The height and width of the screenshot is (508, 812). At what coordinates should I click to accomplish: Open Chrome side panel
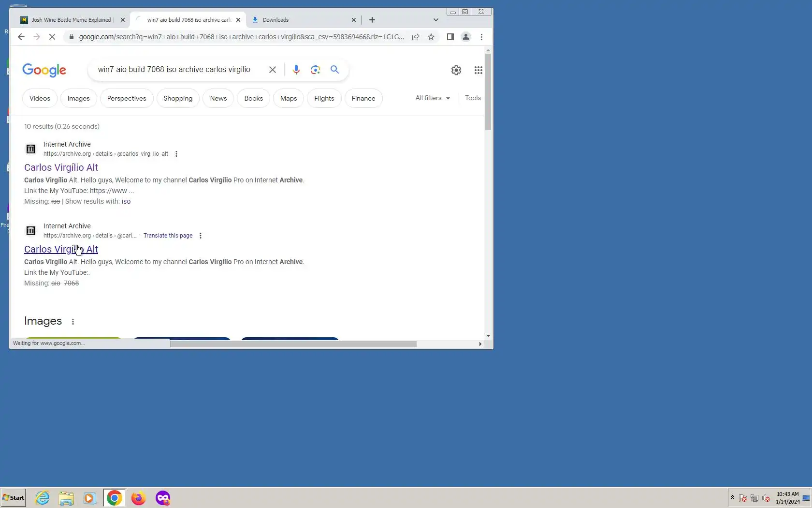click(450, 37)
